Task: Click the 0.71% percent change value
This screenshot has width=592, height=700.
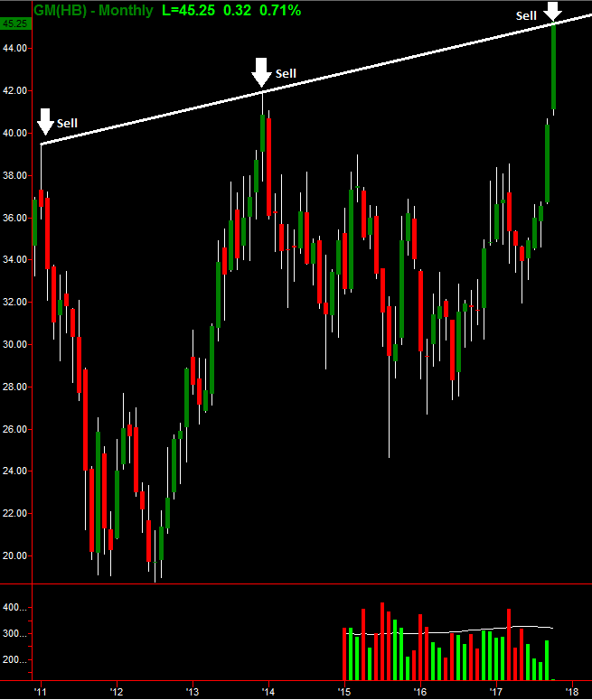Action: pos(280,10)
